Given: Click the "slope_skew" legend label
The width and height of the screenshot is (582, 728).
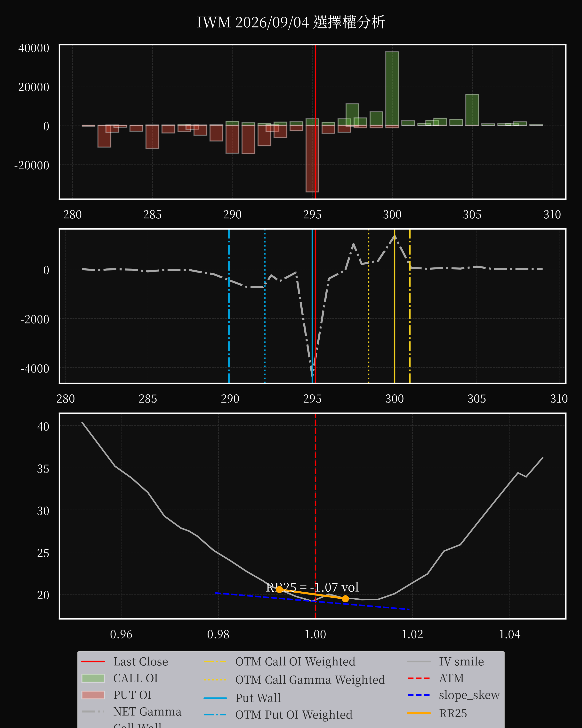Looking at the screenshot, I should (469, 695).
